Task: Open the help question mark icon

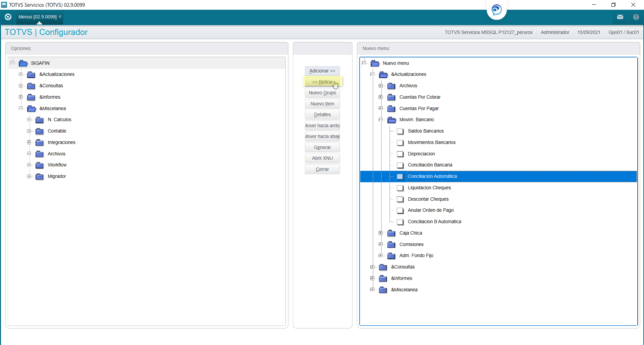Action: [636, 17]
